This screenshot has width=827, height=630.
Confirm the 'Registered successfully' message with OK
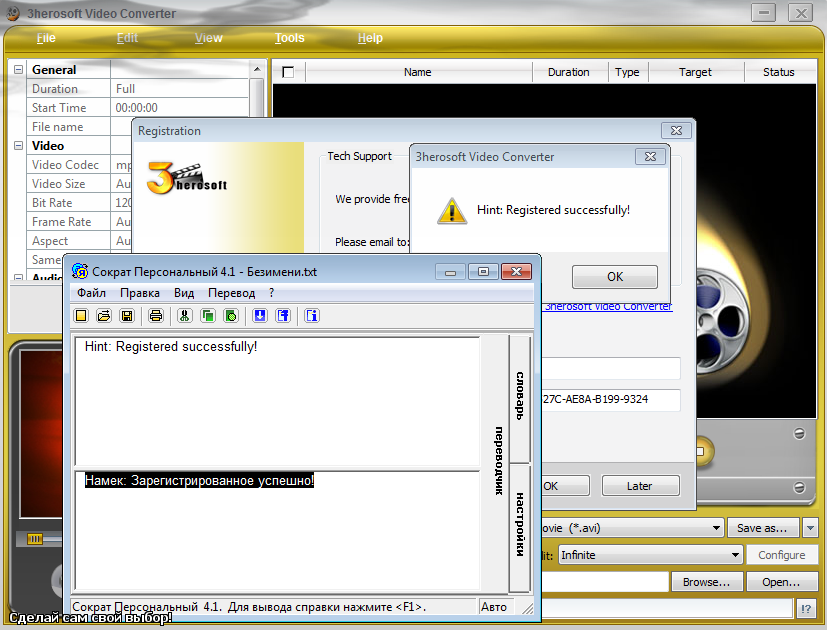[614, 276]
